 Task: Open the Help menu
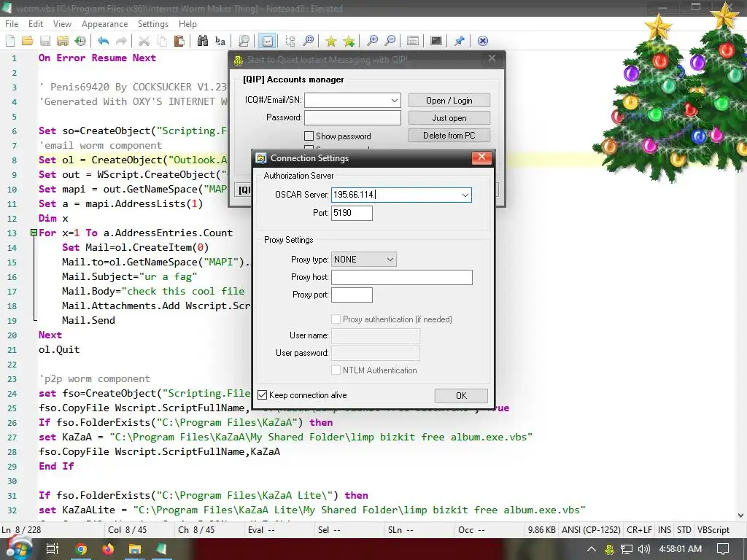click(x=187, y=24)
